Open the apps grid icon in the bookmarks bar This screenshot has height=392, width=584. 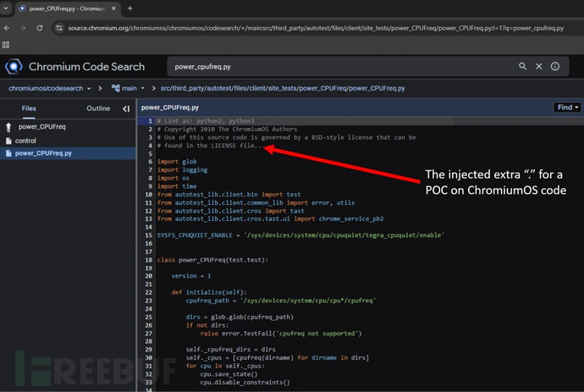(x=6, y=45)
